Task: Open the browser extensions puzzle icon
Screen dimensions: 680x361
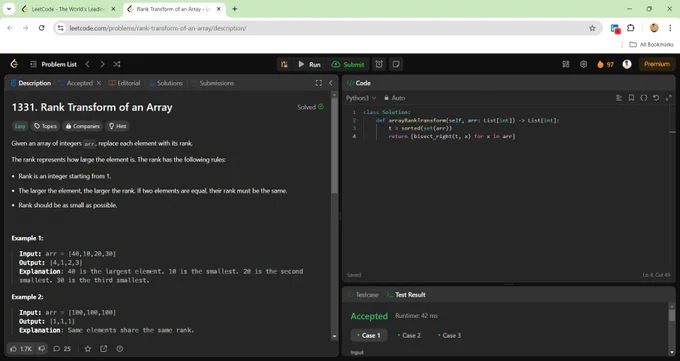Action: (631, 28)
